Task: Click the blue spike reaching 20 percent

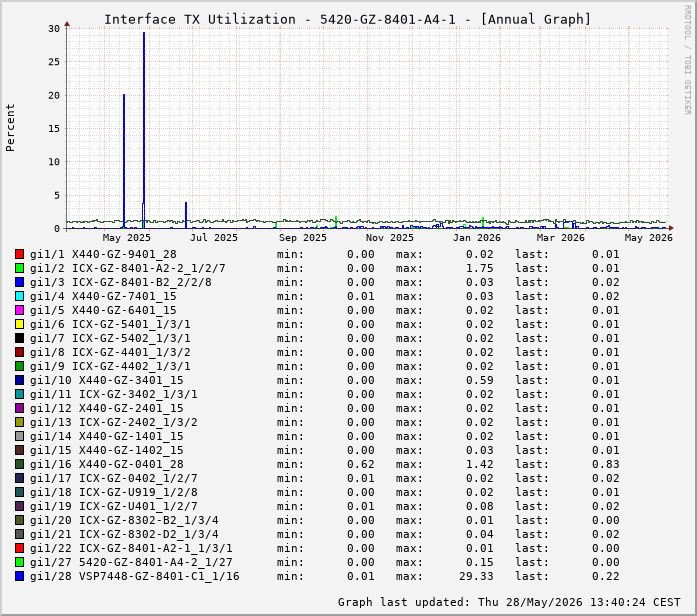Action: (124, 160)
